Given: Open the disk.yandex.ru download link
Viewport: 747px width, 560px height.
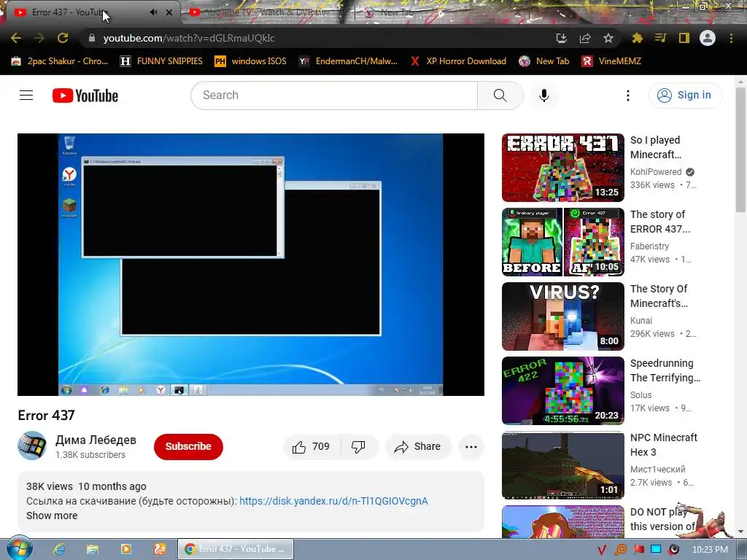Looking at the screenshot, I should pos(333,501).
